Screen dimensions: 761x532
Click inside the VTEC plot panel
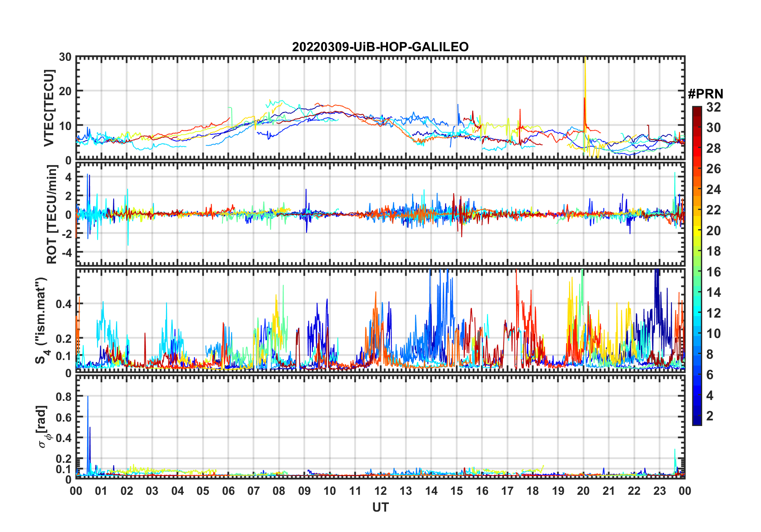pyautogui.click(x=380, y=108)
